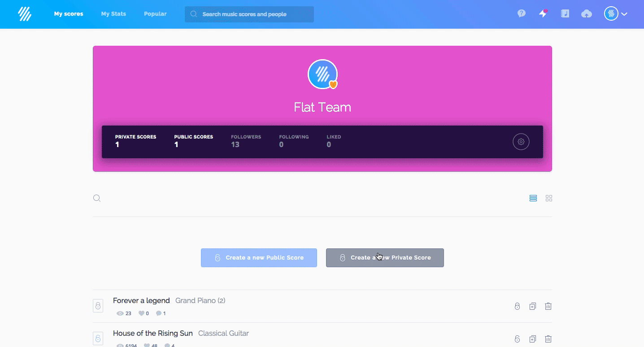View the Liked scores
The height and width of the screenshot is (347, 644).
(334, 141)
